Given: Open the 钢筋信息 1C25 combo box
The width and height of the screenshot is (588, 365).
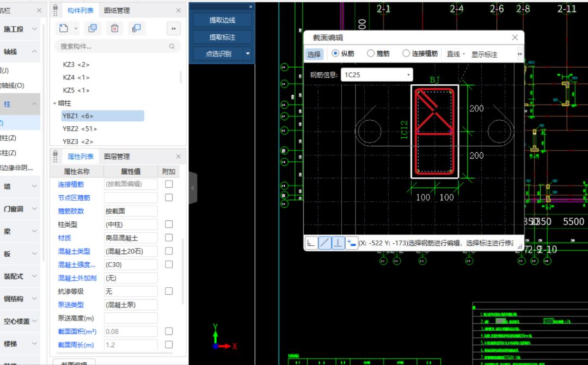Looking at the screenshot, I should [x=377, y=75].
